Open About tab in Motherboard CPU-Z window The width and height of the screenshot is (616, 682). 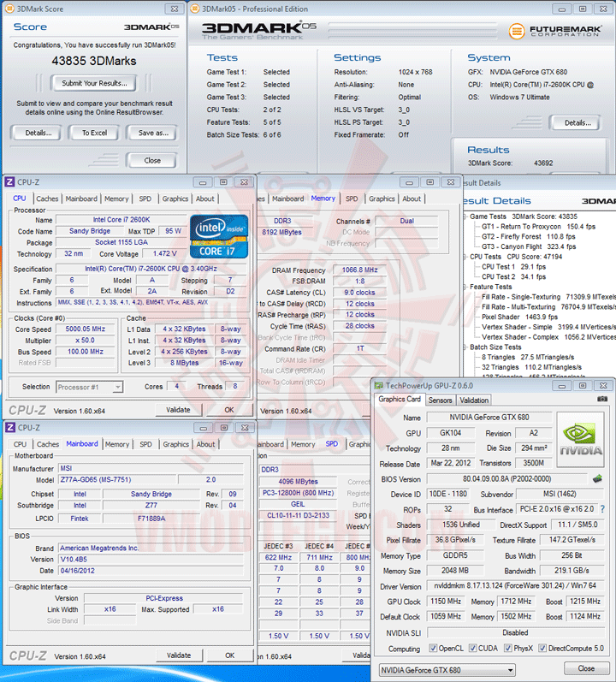[x=205, y=444]
